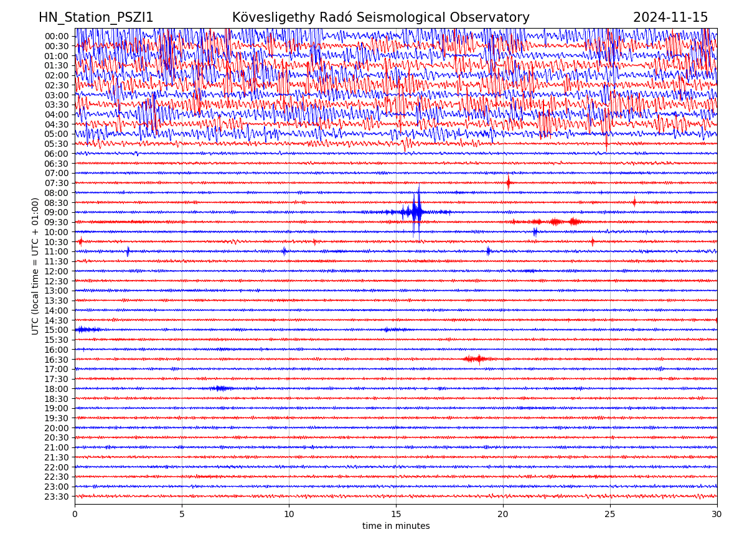Image resolution: width=747 pixels, height=560 pixels.
Task: Click the first blue spike on 11:00 trace
Action: click(128, 251)
